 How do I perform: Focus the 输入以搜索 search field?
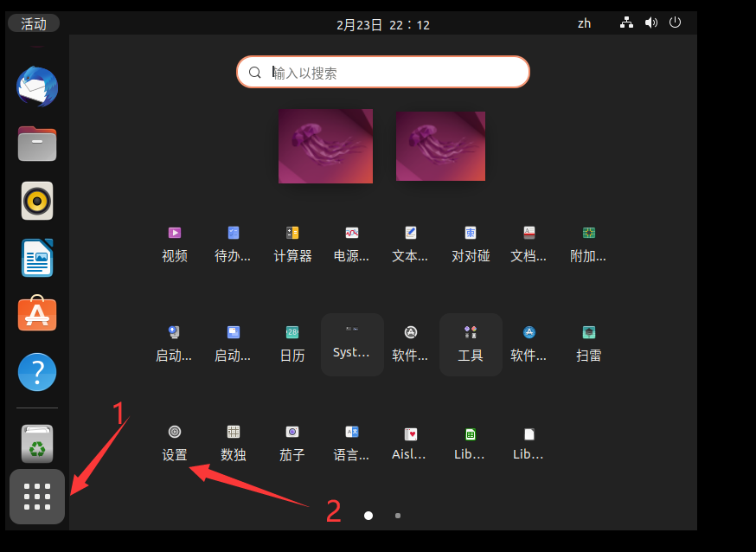pyautogui.click(x=383, y=72)
